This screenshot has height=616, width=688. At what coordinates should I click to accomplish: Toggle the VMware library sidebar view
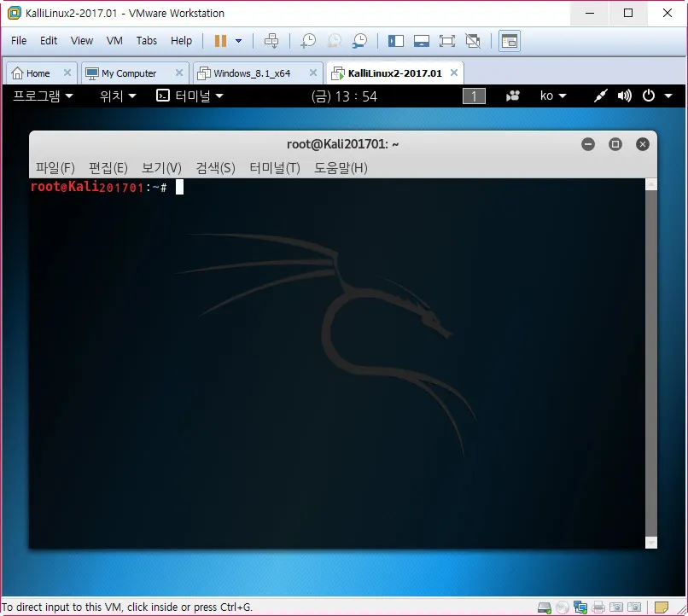coord(395,41)
